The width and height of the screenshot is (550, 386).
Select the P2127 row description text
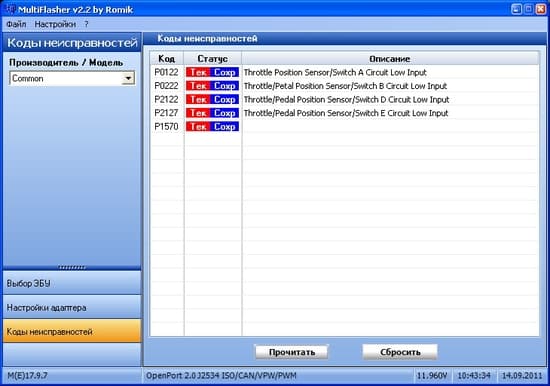click(346, 113)
